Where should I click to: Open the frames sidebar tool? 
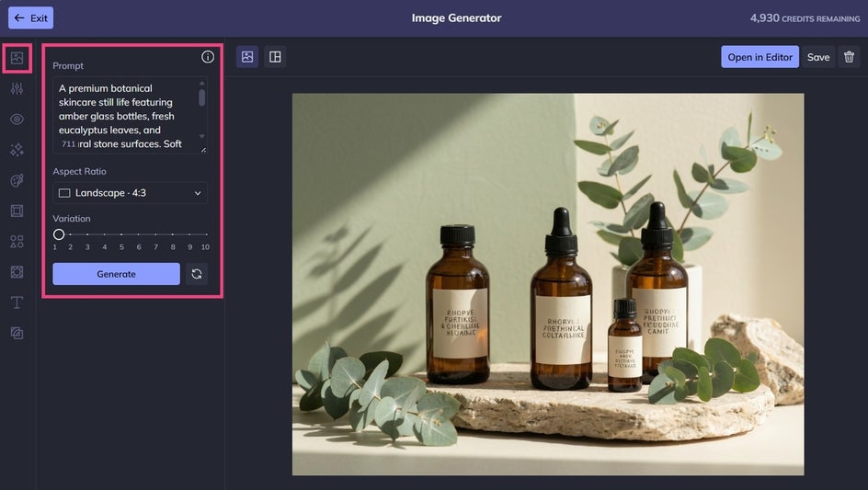tap(17, 211)
